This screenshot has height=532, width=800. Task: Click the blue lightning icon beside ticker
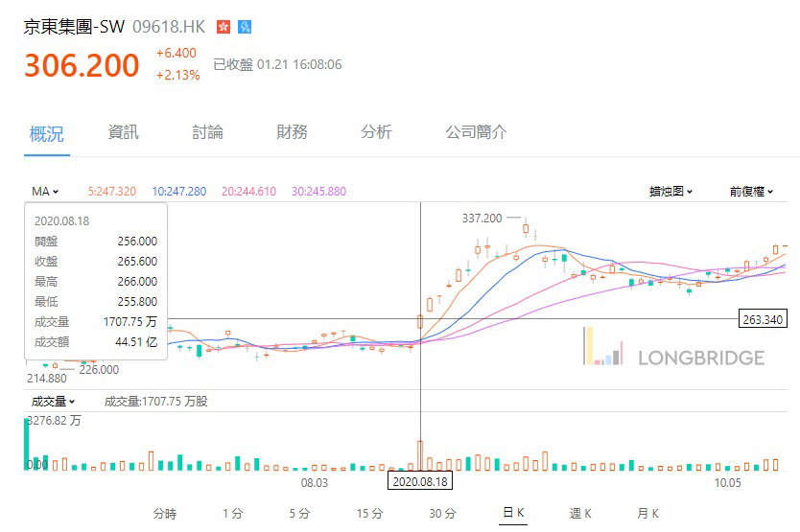pos(245,27)
